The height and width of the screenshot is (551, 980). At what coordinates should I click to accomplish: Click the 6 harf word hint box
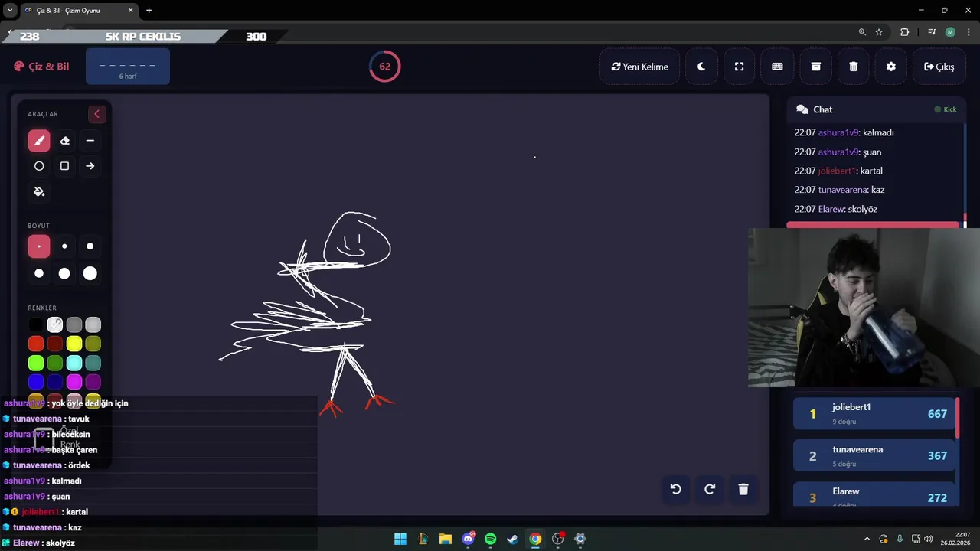tap(128, 67)
